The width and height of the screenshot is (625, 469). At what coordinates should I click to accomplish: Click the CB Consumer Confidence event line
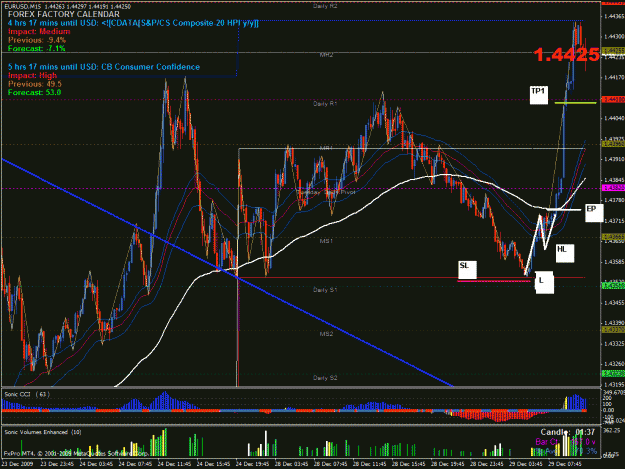click(104, 67)
